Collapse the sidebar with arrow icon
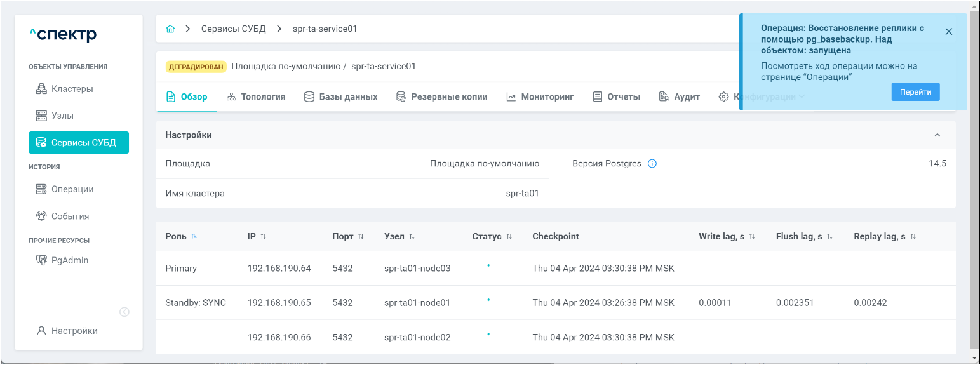The width and height of the screenshot is (980, 365). (x=124, y=312)
